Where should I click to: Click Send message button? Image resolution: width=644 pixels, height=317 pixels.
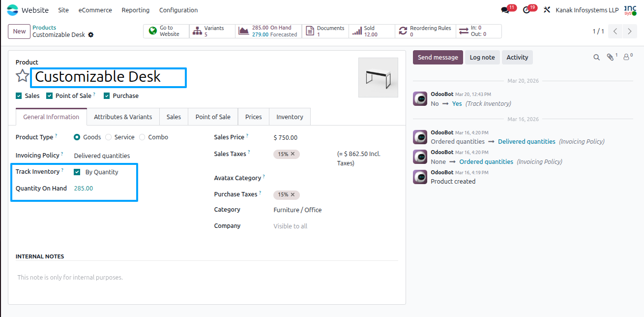point(438,58)
